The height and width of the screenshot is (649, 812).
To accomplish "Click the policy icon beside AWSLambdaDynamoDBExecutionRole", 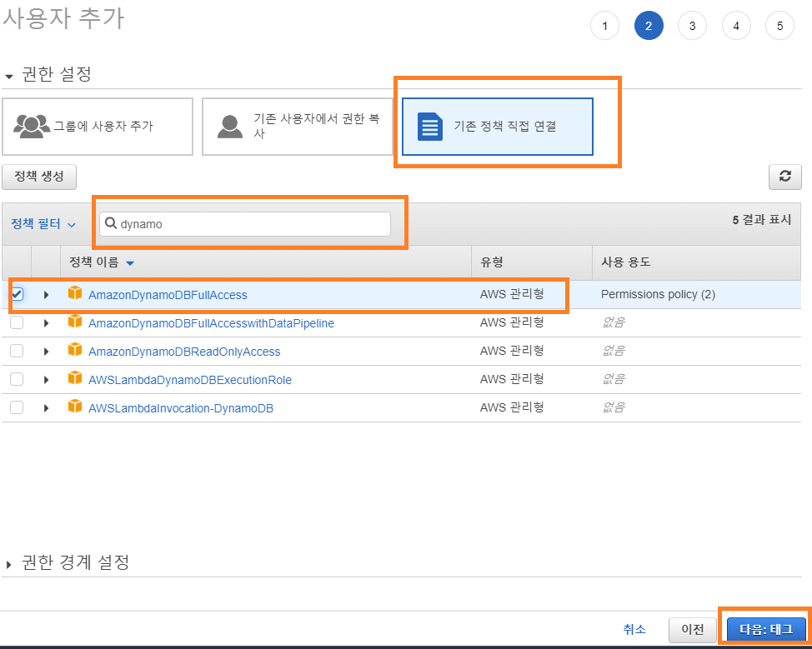I will 75,379.
